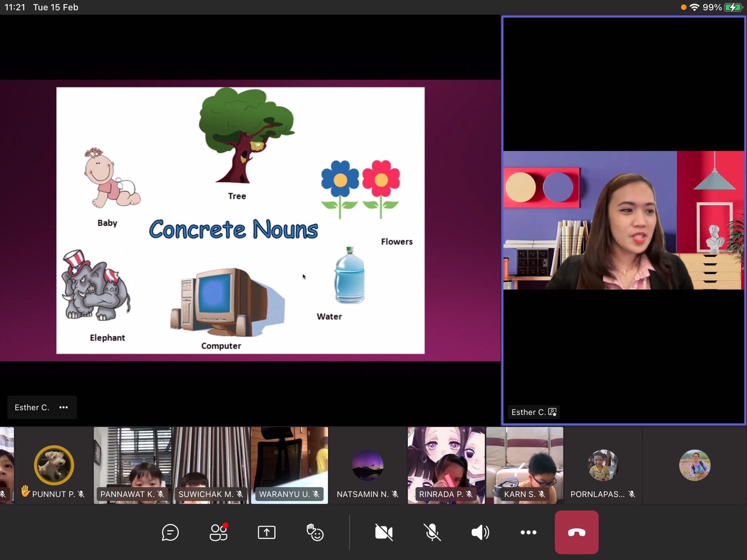The width and height of the screenshot is (747, 560).
Task: Tap PORNLAPAS muted microphone icon
Action: coord(632,494)
